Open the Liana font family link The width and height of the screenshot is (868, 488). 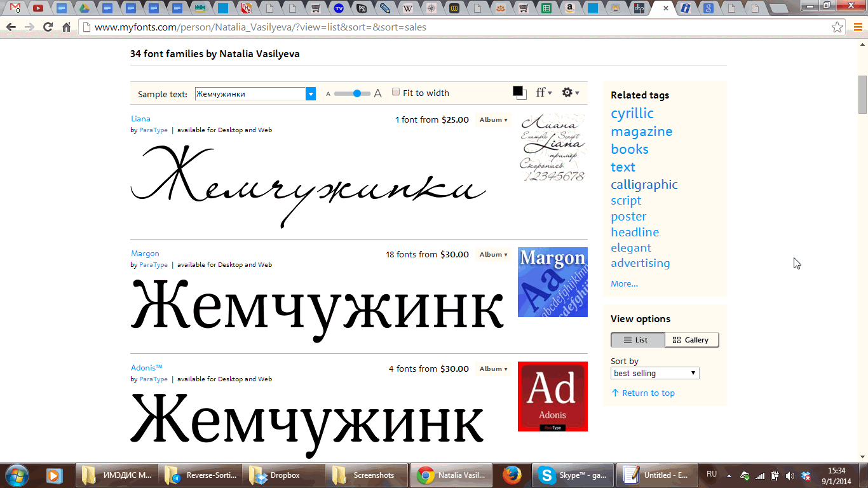coord(140,119)
